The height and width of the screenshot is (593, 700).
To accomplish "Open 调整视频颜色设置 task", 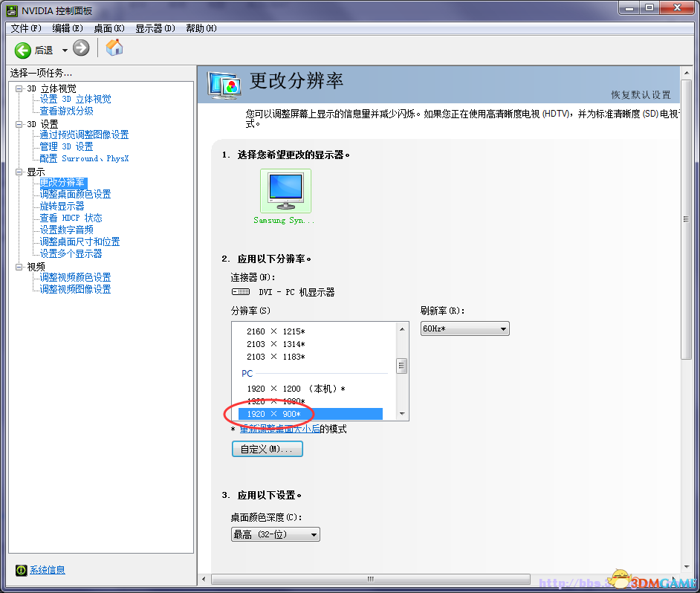I will click(76, 277).
